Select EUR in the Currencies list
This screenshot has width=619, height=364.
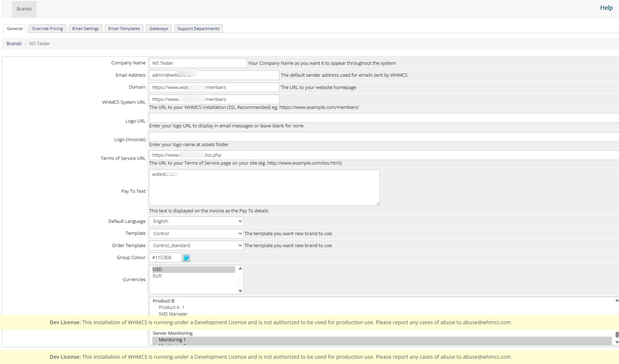[x=157, y=276]
